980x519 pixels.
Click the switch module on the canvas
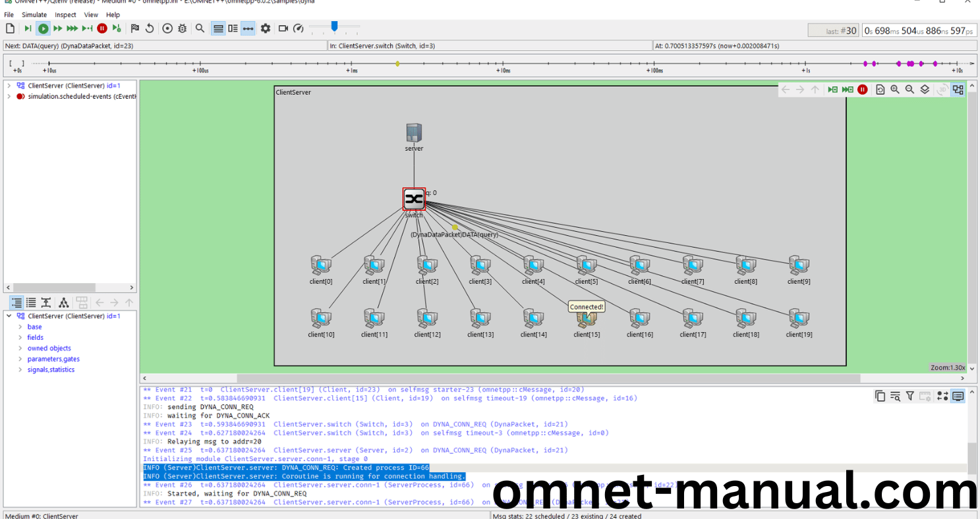tap(414, 199)
